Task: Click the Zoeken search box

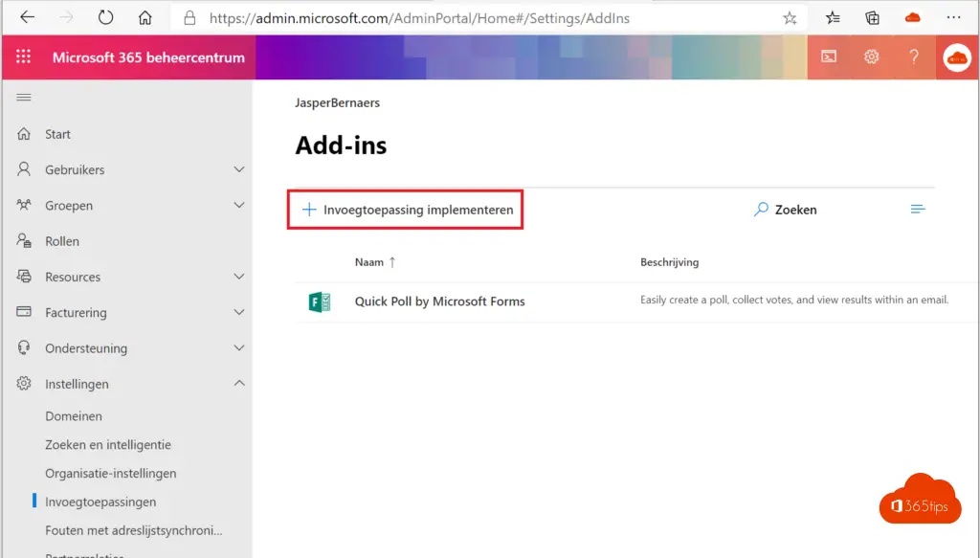Action: [x=785, y=210]
